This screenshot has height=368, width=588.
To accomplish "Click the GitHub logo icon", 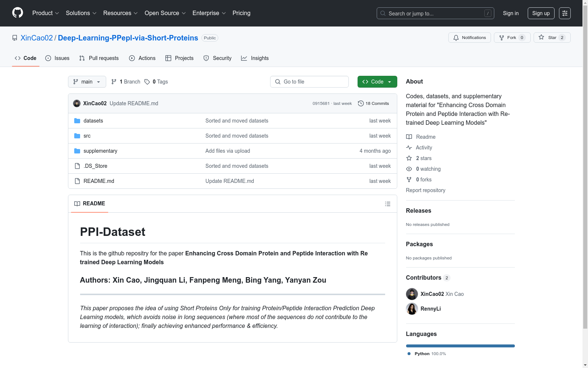I will click(x=18, y=13).
